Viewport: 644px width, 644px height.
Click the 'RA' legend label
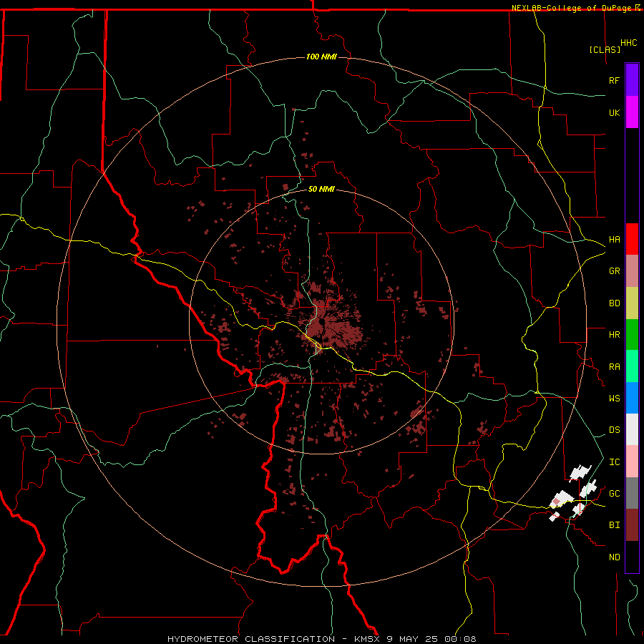point(614,367)
